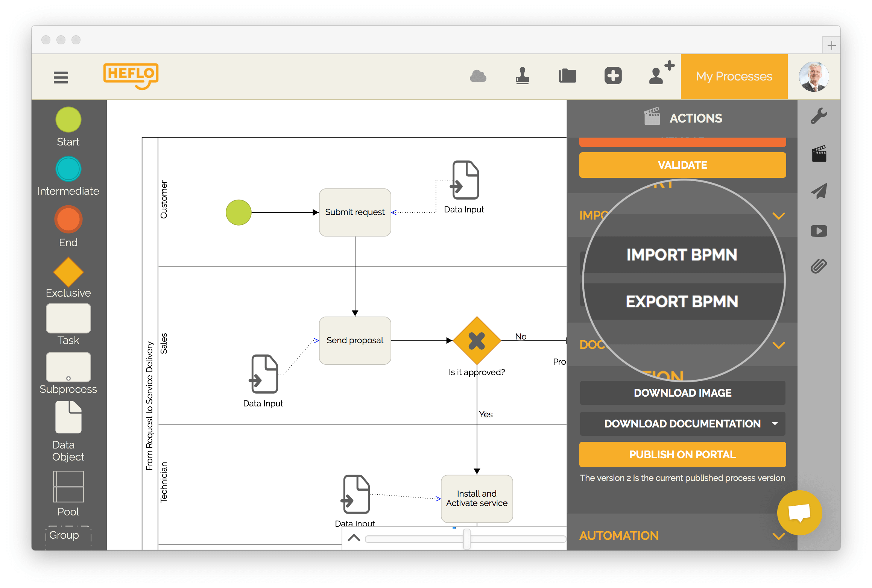Collapse the Documentation section chevron
This screenshot has width=872, height=588.
tap(778, 345)
